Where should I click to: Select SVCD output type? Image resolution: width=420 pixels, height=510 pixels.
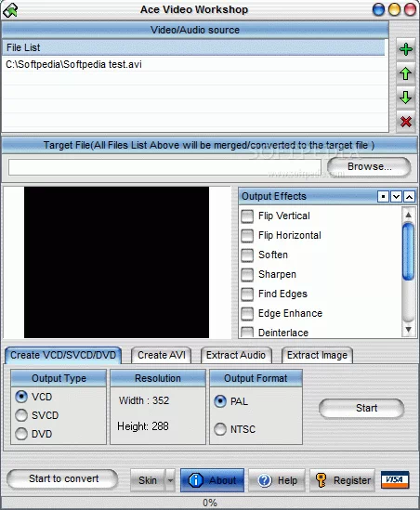[21, 415]
